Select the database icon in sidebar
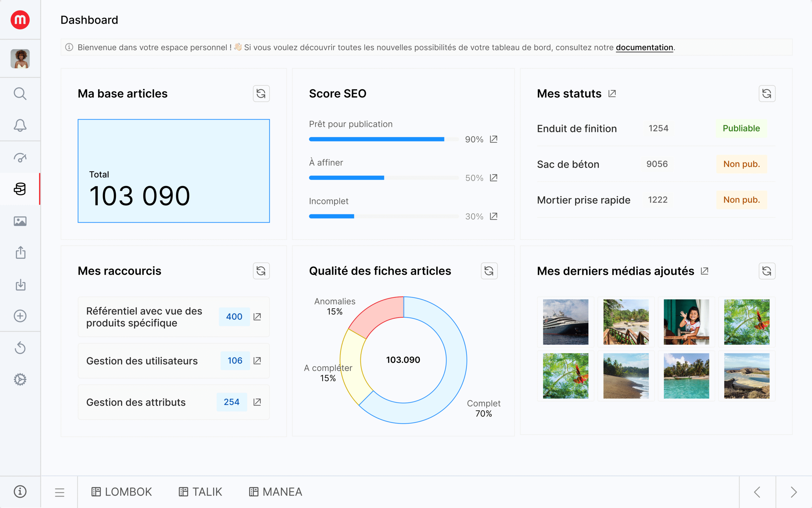The width and height of the screenshot is (812, 508). point(20,189)
